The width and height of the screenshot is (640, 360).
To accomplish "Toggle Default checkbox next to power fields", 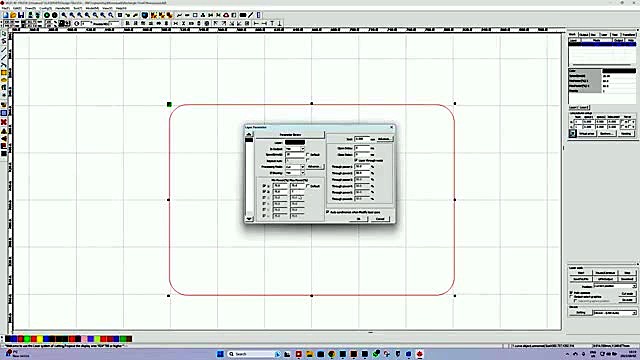I will (x=308, y=186).
